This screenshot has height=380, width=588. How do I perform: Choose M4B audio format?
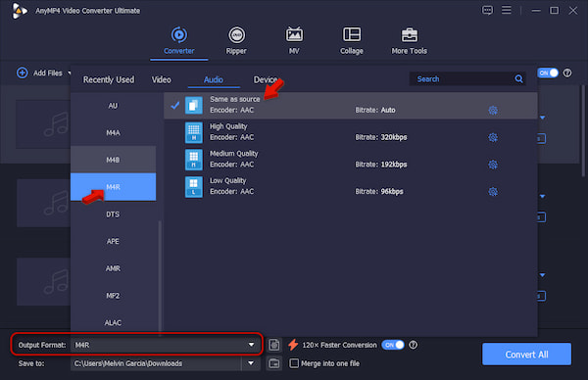113,160
